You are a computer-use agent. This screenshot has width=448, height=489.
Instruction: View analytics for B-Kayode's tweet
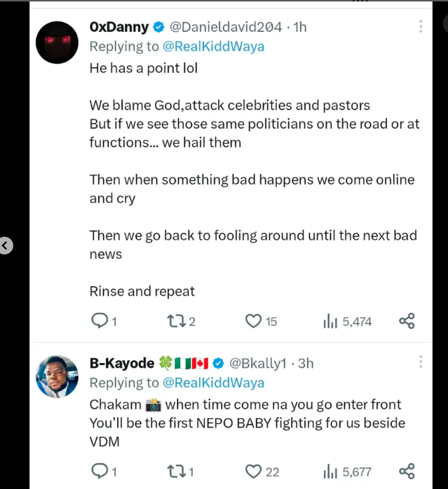click(x=330, y=471)
